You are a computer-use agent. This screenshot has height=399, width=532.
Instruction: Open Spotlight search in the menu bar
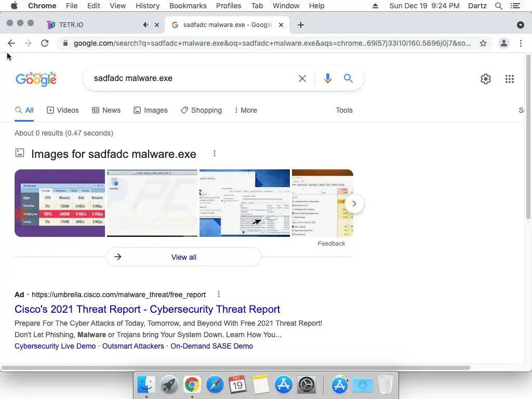498,6
